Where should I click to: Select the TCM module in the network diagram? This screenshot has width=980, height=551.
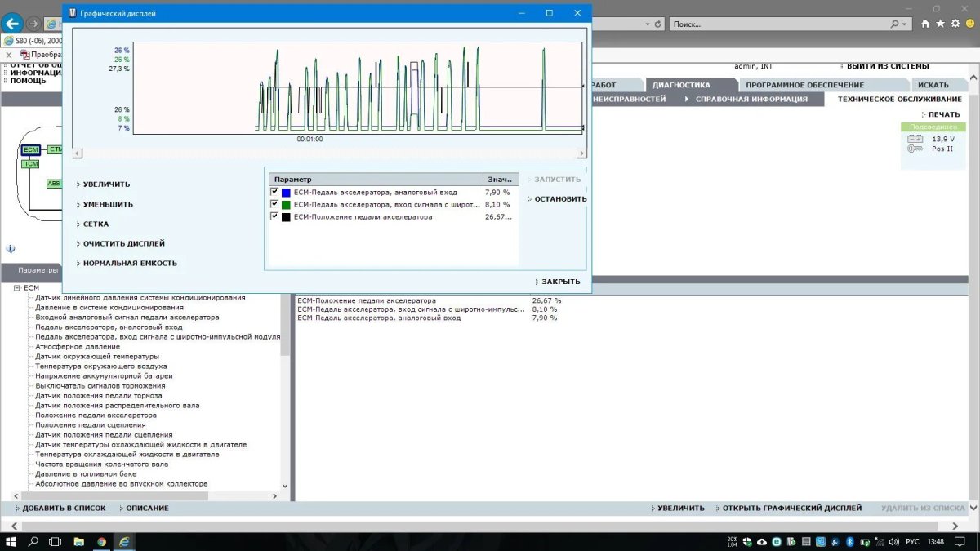pos(31,164)
